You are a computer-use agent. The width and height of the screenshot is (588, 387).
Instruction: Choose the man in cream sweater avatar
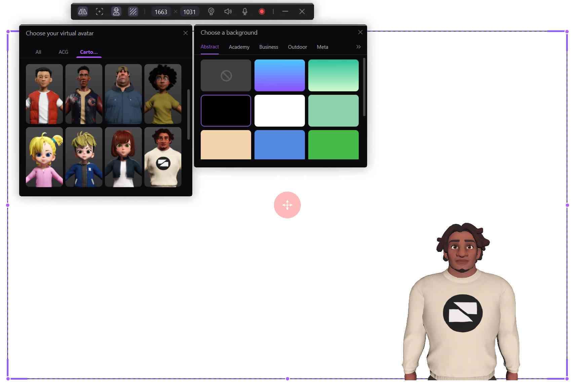point(163,157)
